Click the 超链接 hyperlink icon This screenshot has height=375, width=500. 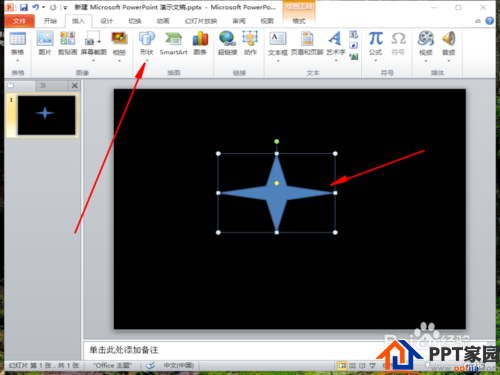point(227,39)
